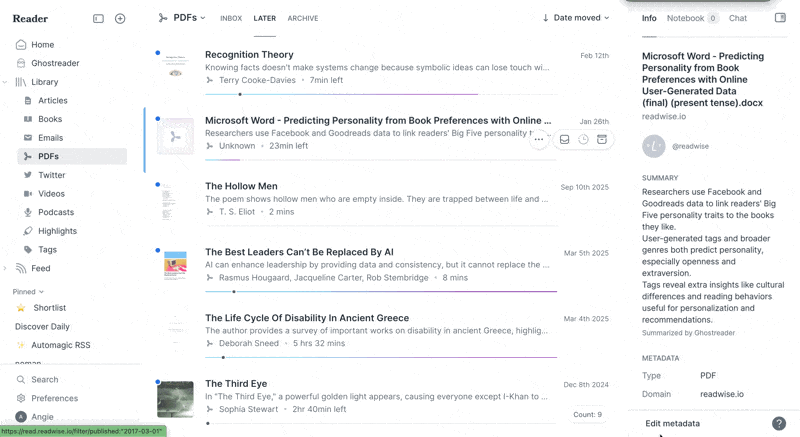Click reading progress bar of Recognition Theory
Image resolution: width=800 pixels, height=437 pixels.
click(380, 94)
